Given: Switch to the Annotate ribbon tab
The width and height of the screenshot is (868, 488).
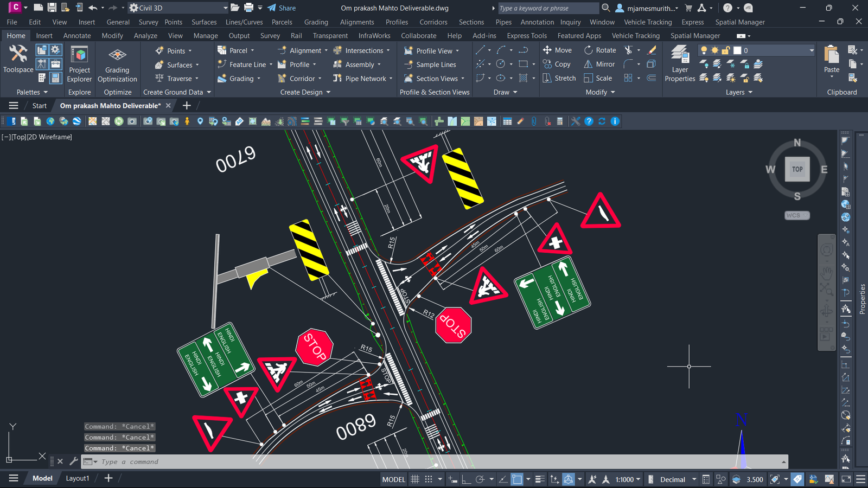Looking at the screenshot, I should tap(77, 36).
